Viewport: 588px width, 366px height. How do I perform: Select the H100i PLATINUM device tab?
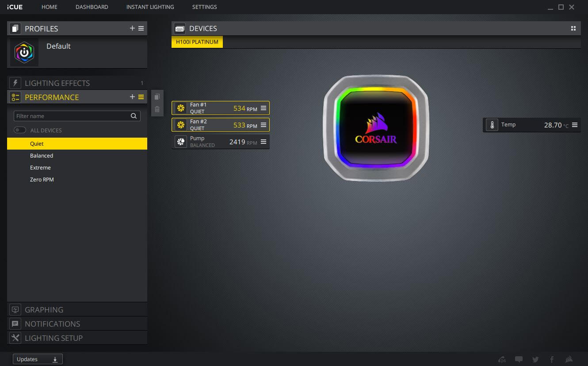[197, 42]
